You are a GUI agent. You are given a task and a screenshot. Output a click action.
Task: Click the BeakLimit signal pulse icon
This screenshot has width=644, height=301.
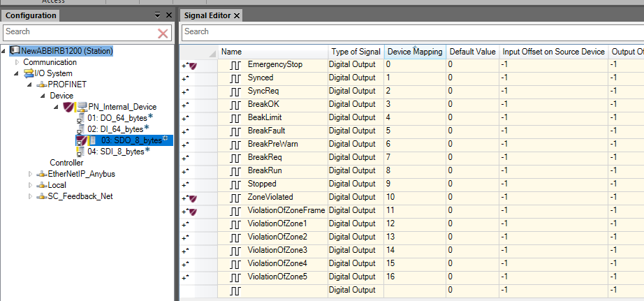[x=235, y=118]
